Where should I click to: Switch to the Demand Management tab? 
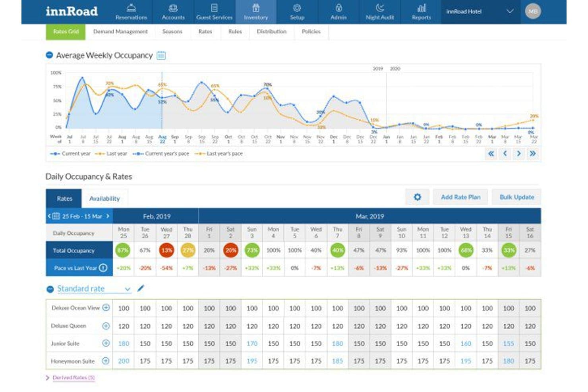[120, 31]
